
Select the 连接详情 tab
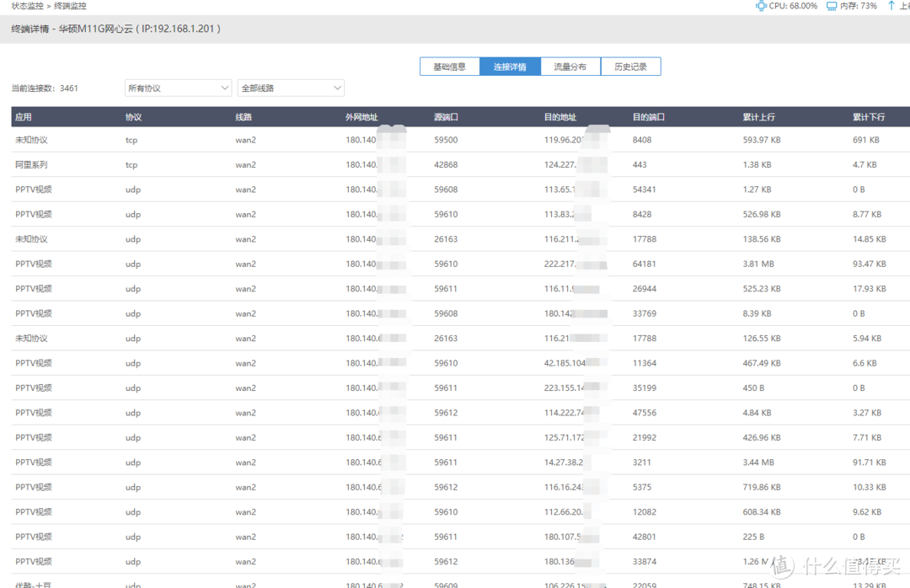(x=510, y=67)
